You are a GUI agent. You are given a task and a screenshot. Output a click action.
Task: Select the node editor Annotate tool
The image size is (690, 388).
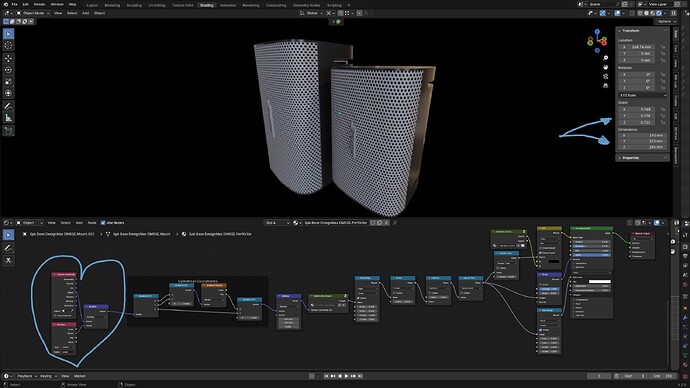point(8,248)
